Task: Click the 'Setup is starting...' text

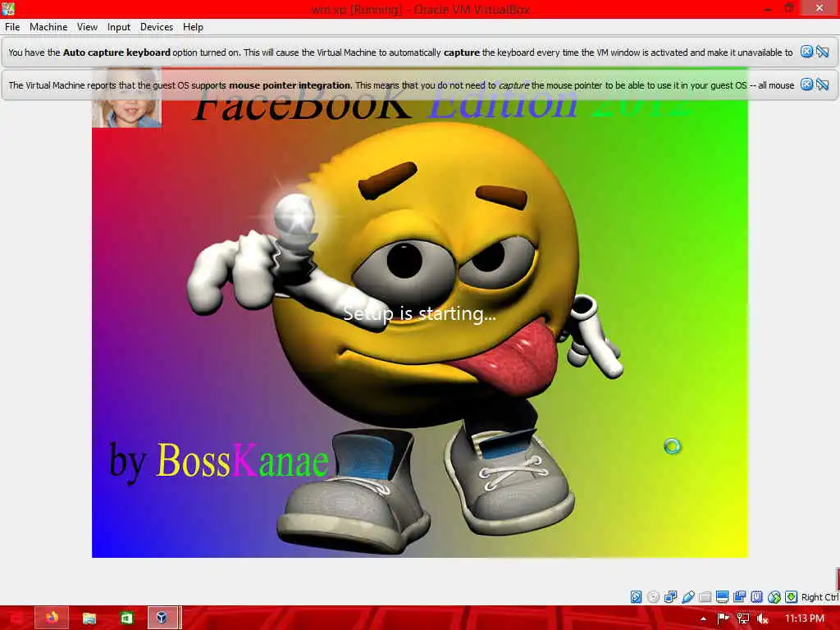Action: pyautogui.click(x=419, y=313)
